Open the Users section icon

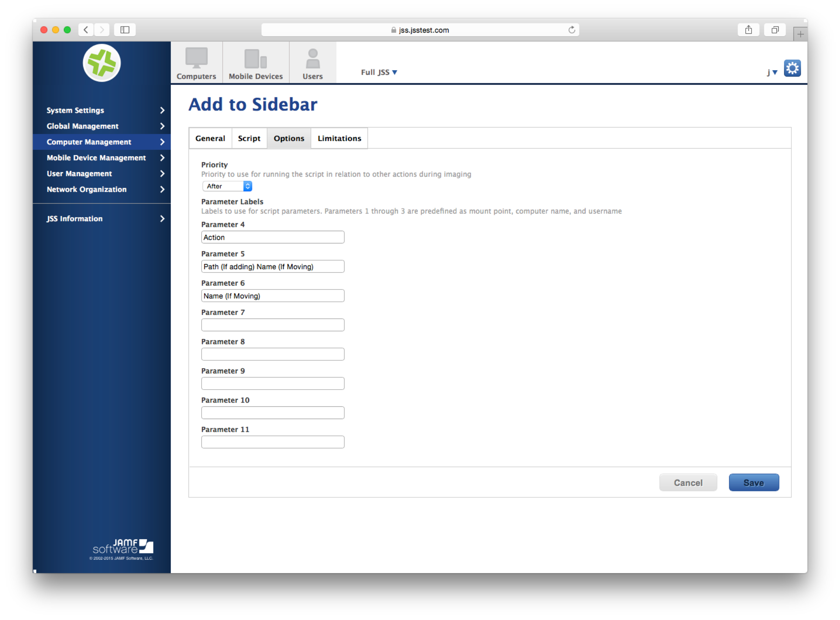313,63
